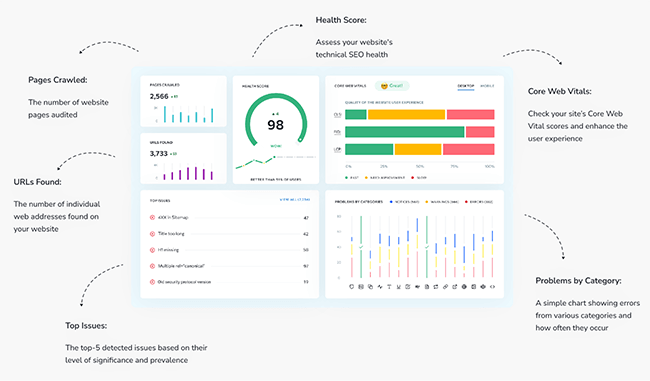Click the green segment of the CLS bar
Image resolution: width=650 pixels, height=381 pixels.
point(356,114)
